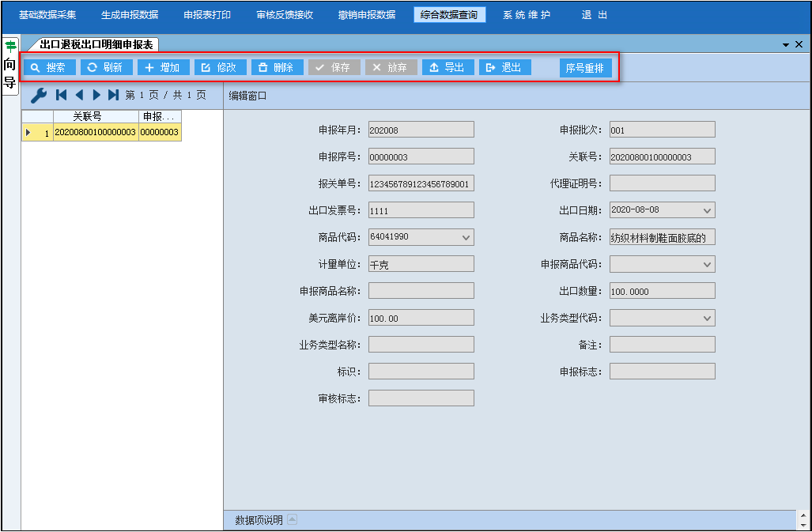Open the 出口日期 date dropdown
Image resolution: width=812 pixels, height=532 pixels.
[708, 210]
